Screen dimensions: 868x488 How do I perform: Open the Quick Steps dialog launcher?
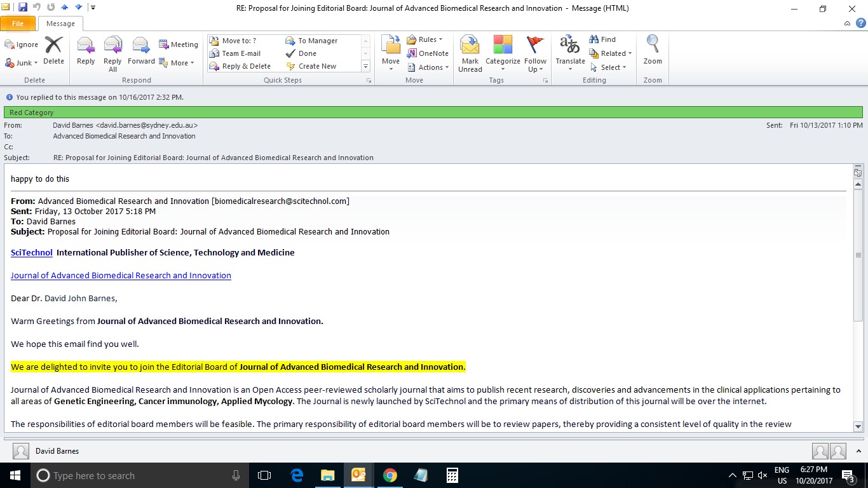coord(368,81)
